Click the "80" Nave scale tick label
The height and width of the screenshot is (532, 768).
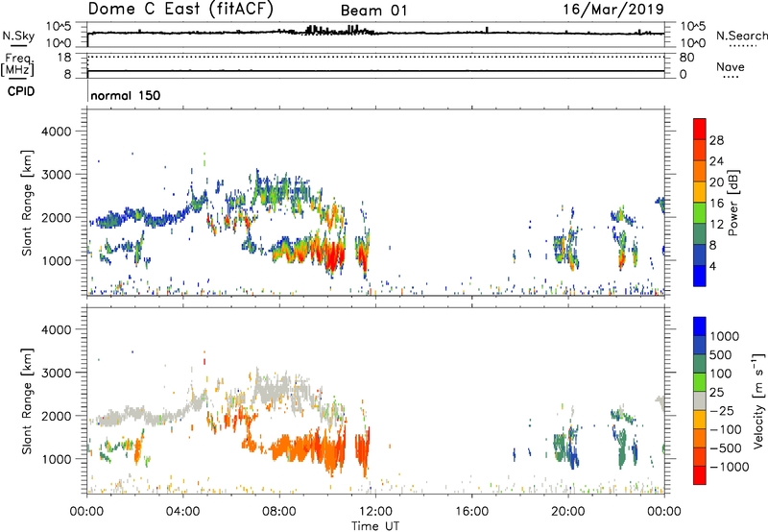pos(686,58)
